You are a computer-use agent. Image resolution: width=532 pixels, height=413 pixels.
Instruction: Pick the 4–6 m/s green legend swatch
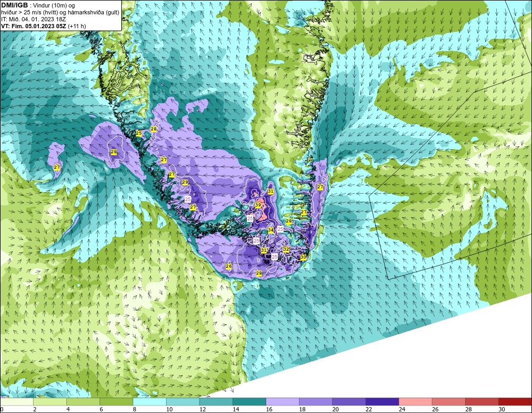83,402
